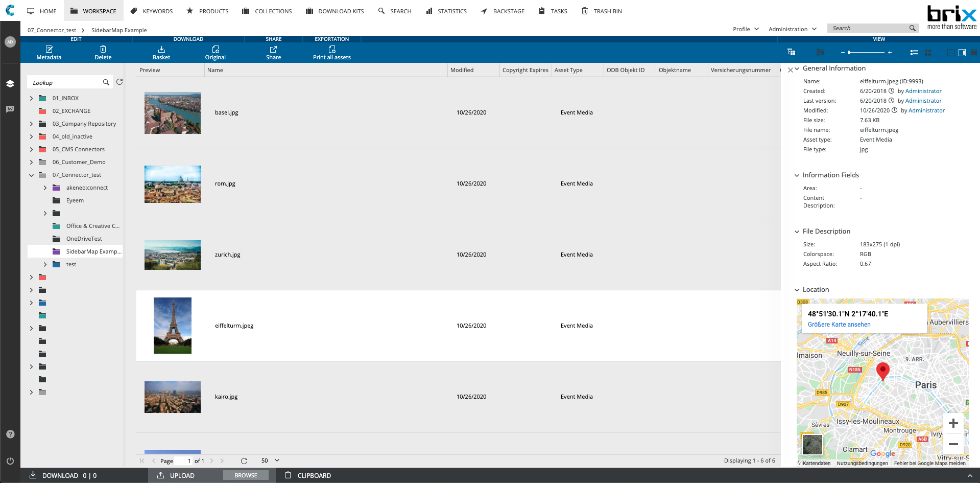Open the Profile dropdown
The width and height of the screenshot is (980, 483).
(x=746, y=29)
